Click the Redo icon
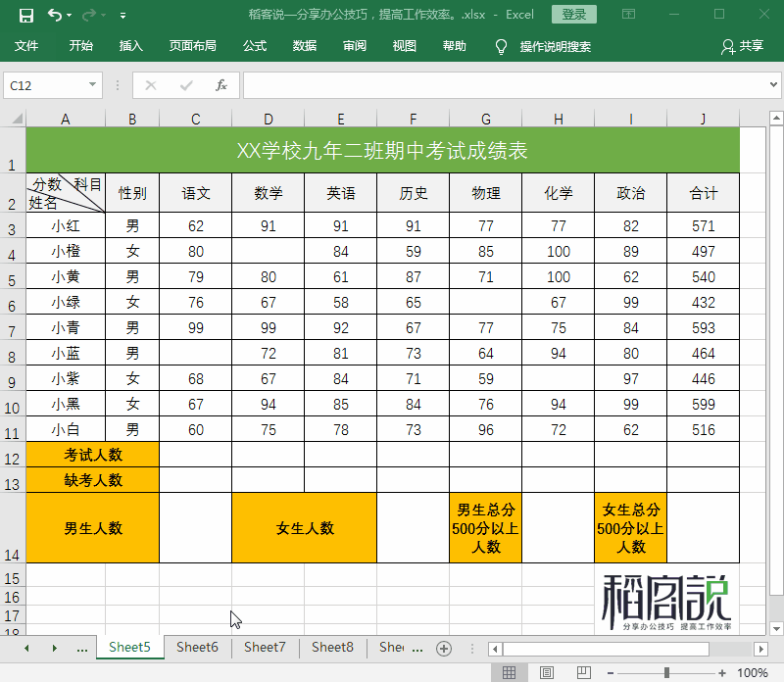784x682 pixels. [87, 14]
